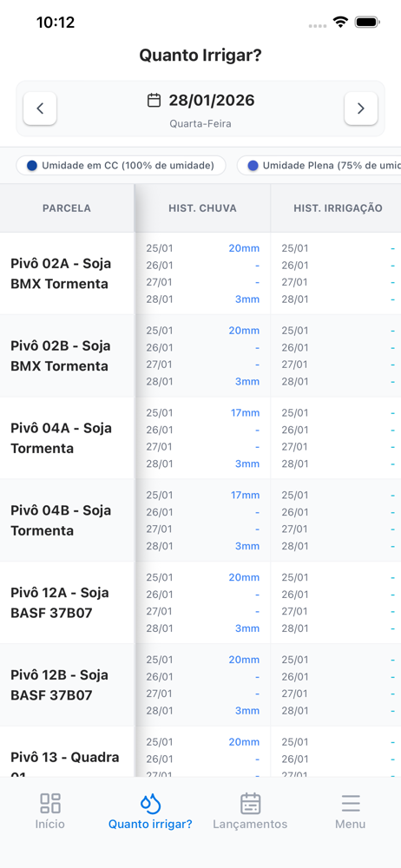Open the Início dashboard icon
The image size is (401, 868).
click(49, 803)
